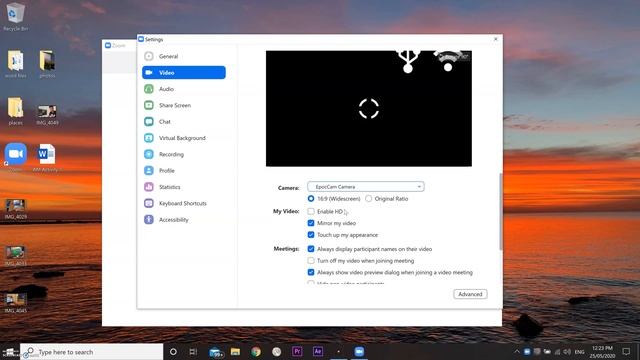Open volume control in system tray

point(567,351)
